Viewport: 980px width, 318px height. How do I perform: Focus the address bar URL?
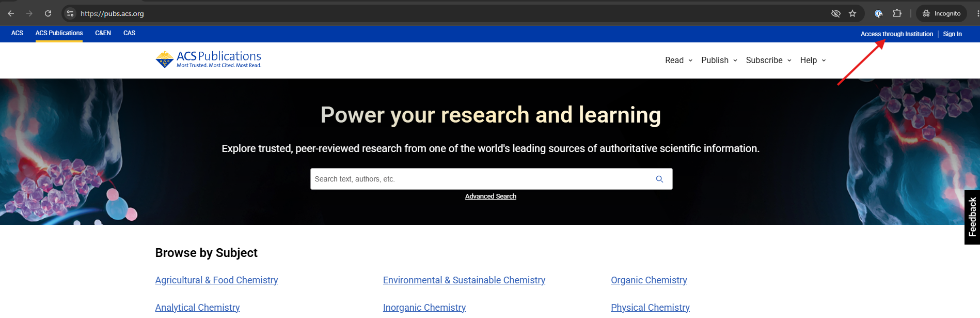112,13
